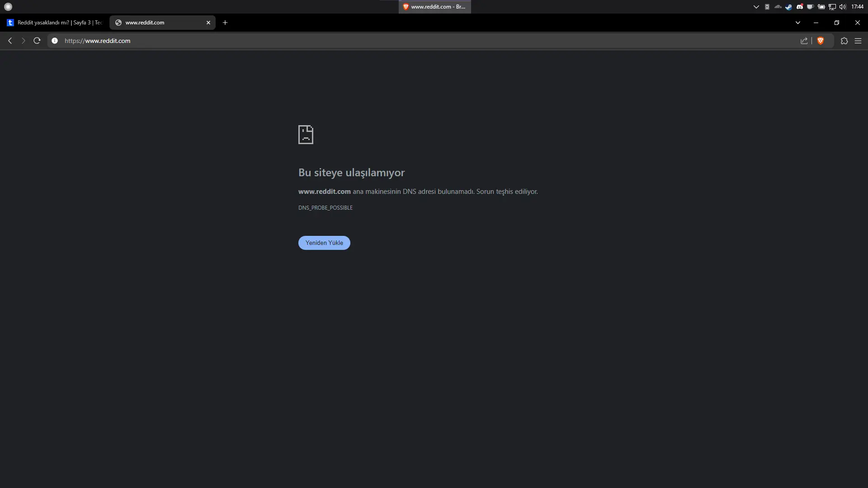
Task: Open the battery power tray icon
Action: (x=821, y=7)
